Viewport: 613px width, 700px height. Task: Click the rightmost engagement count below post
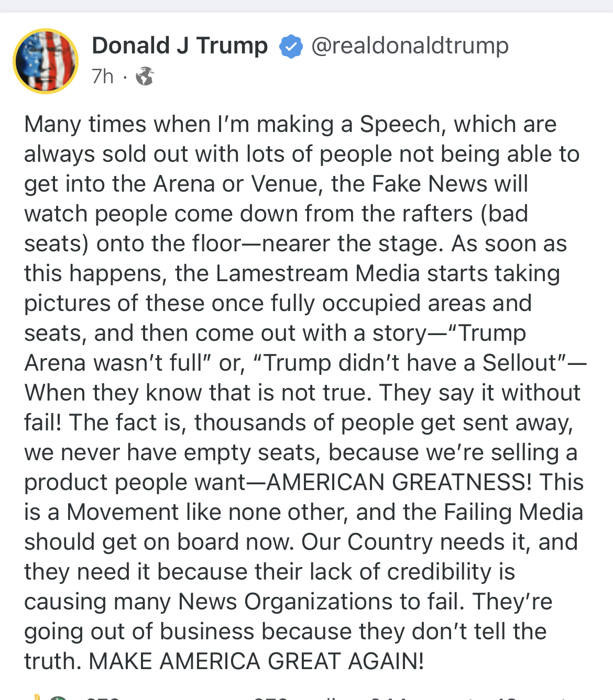pyautogui.click(x=529, y=698)
